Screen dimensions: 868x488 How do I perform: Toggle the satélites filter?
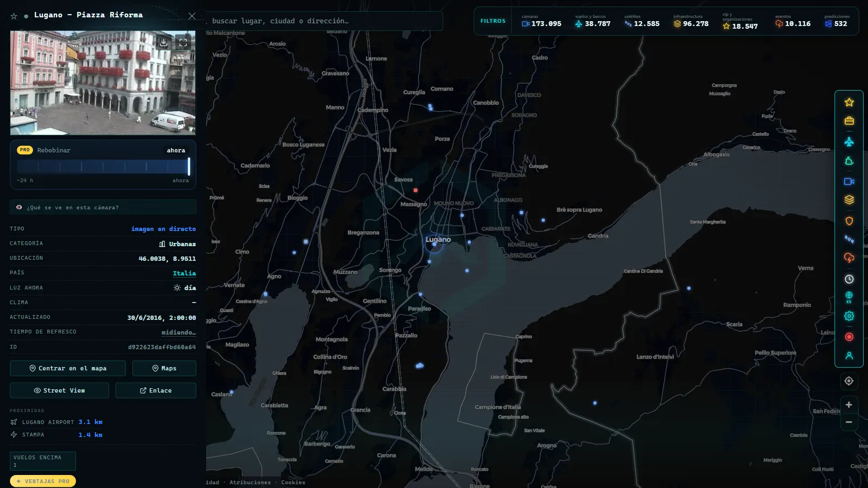point(642,21)
